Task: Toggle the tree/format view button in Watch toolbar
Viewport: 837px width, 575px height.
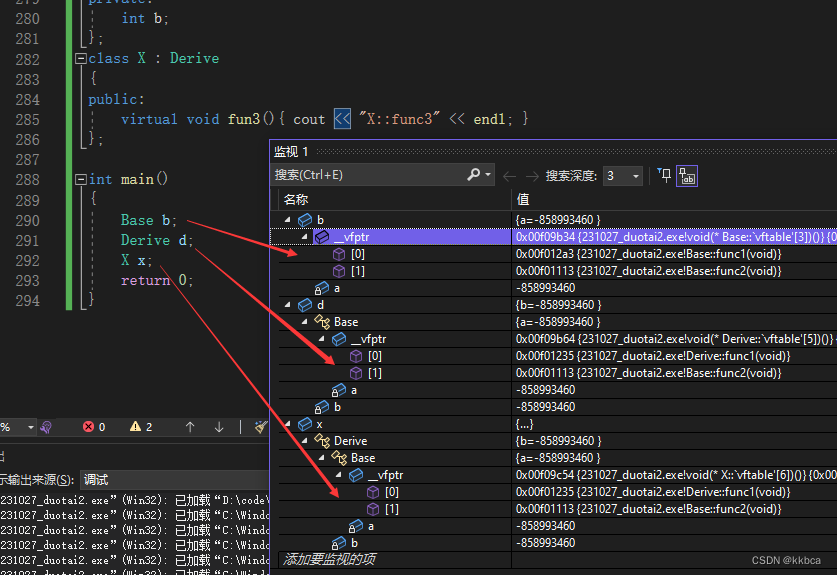Action: coord(687,175)
